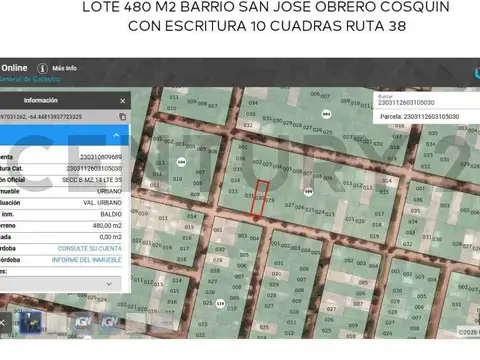
Task: Select the 0,00 m2 built area value
Action: click(110, 237)
